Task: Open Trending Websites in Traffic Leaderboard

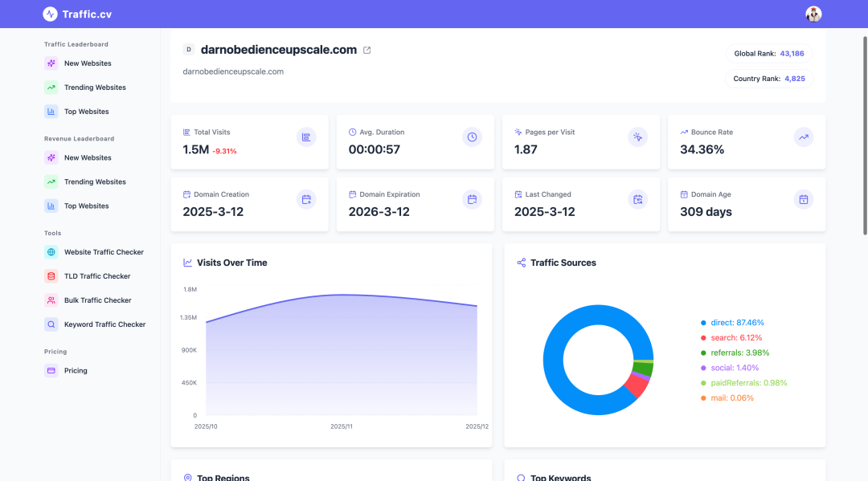Action: point(95,88)
